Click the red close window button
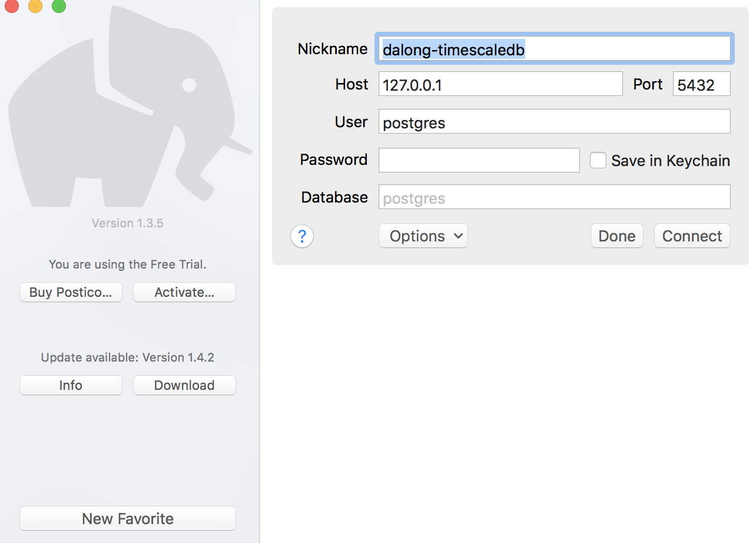 [12, 6]
